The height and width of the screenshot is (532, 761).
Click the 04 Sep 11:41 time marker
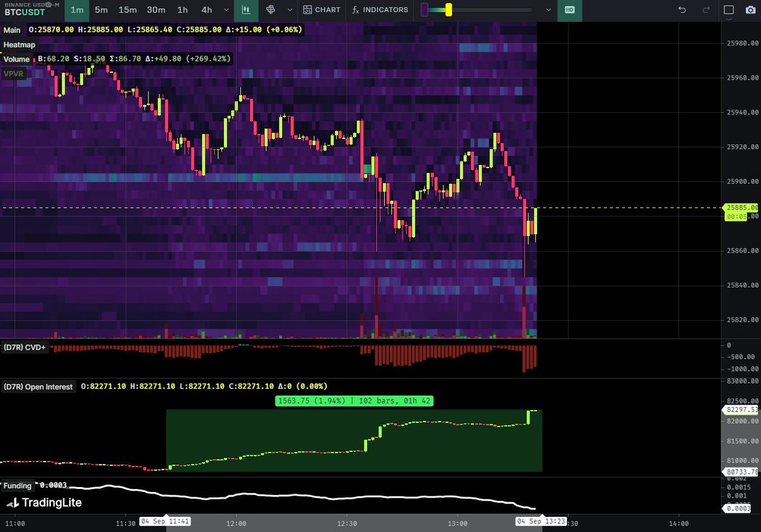(166, 521)
